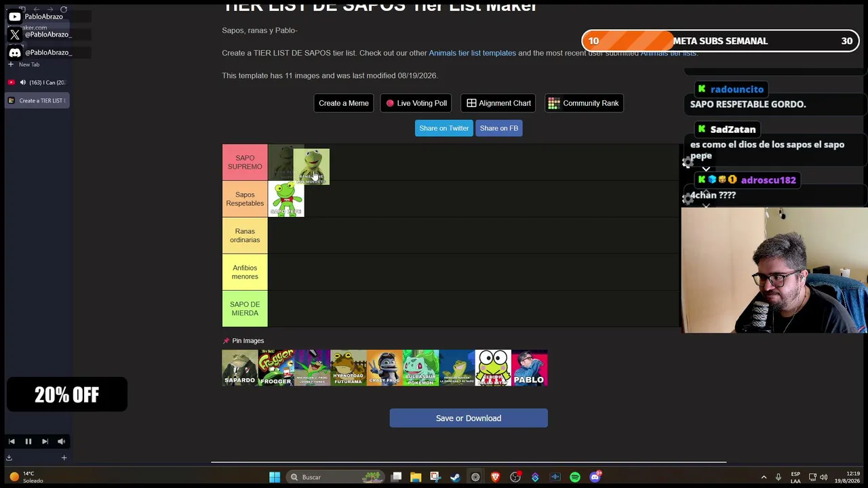
Task: Skip to previous track in media controls
Action: click(12, 441)
